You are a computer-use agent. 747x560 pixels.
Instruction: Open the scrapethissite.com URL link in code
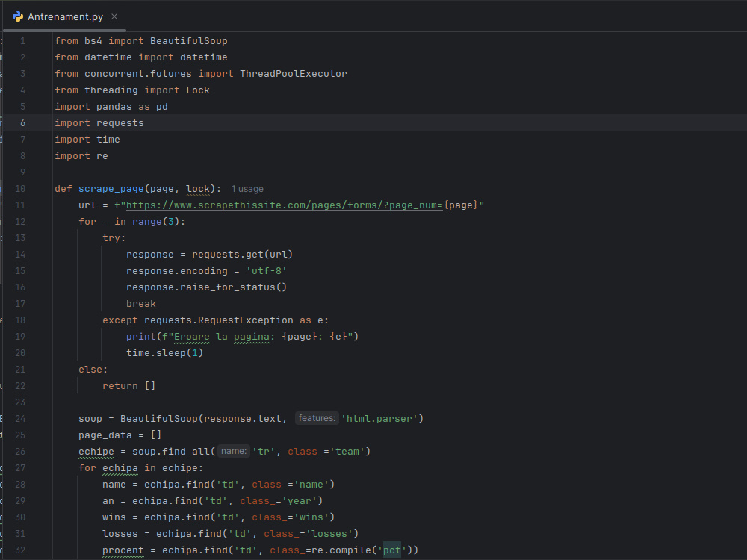[284, 205]
